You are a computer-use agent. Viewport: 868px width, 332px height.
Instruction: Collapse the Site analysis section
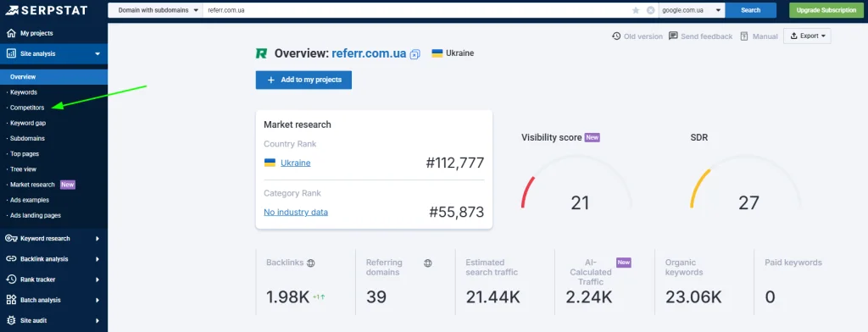(53, 53)
